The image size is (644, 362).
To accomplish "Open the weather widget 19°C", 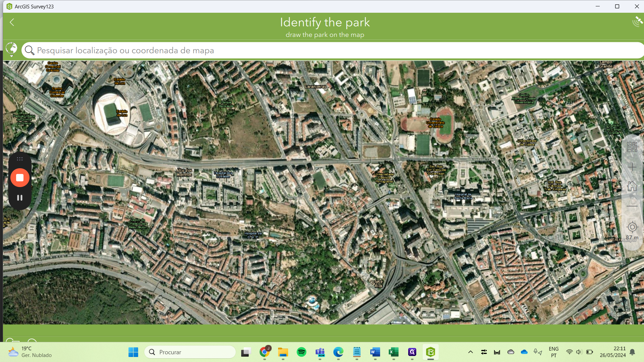I will pos(30,352).
